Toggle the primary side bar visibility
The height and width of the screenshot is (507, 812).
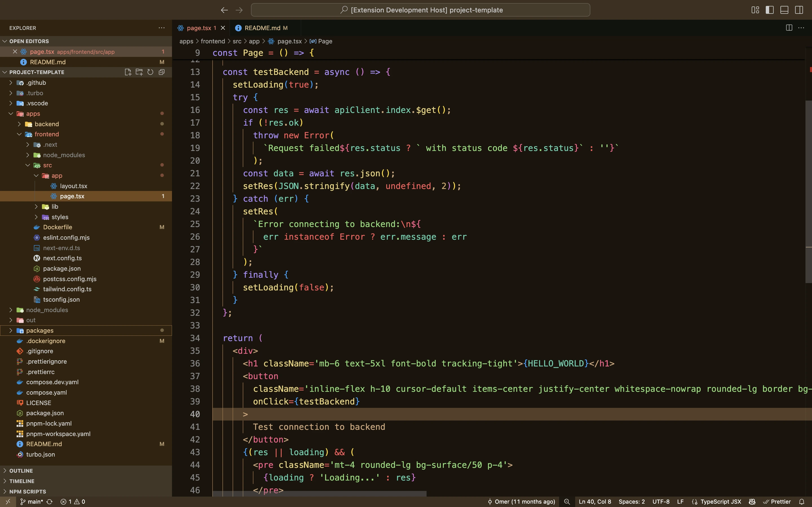point(770,10)
